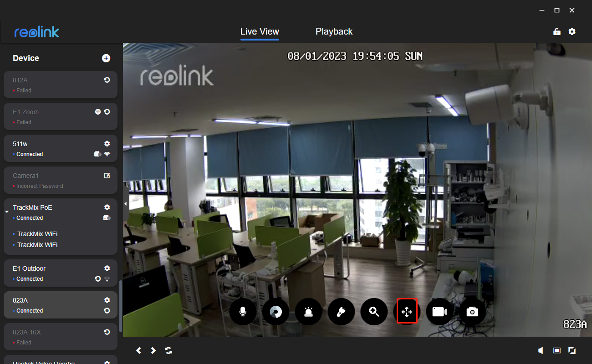Click the WiFi badge icon on E1 Zoom

point(98,112)
